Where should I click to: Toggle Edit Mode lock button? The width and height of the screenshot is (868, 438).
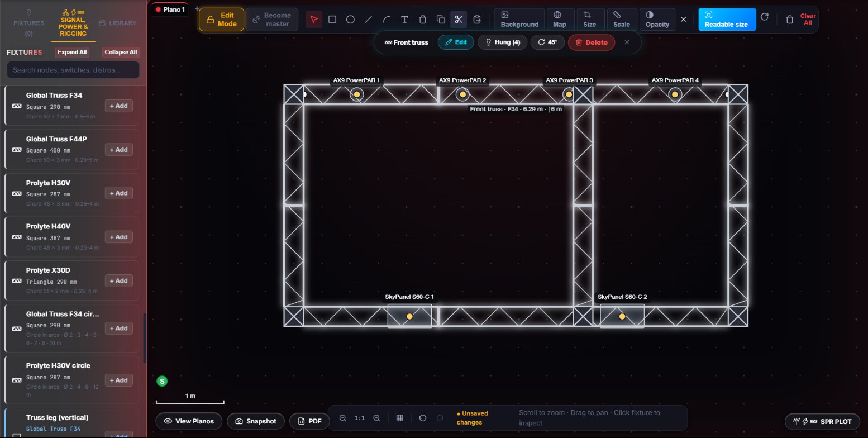pyautogui.click(x=221, y=20)
